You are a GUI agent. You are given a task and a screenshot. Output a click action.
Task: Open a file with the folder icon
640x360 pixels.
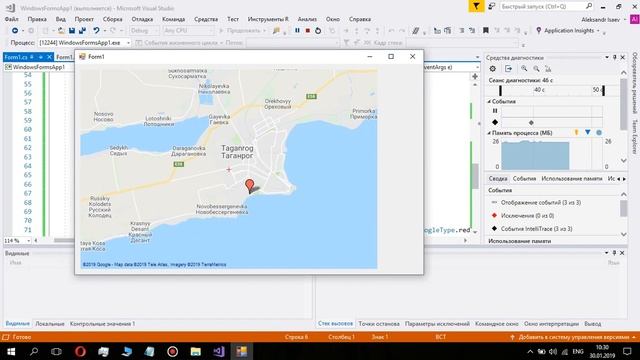click(61, 31)
